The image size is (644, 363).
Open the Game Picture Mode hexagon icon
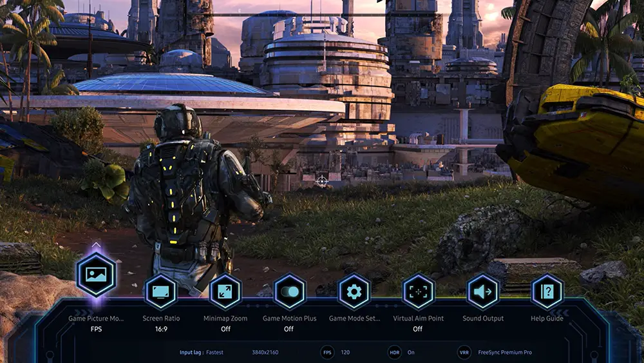point(96,274)
